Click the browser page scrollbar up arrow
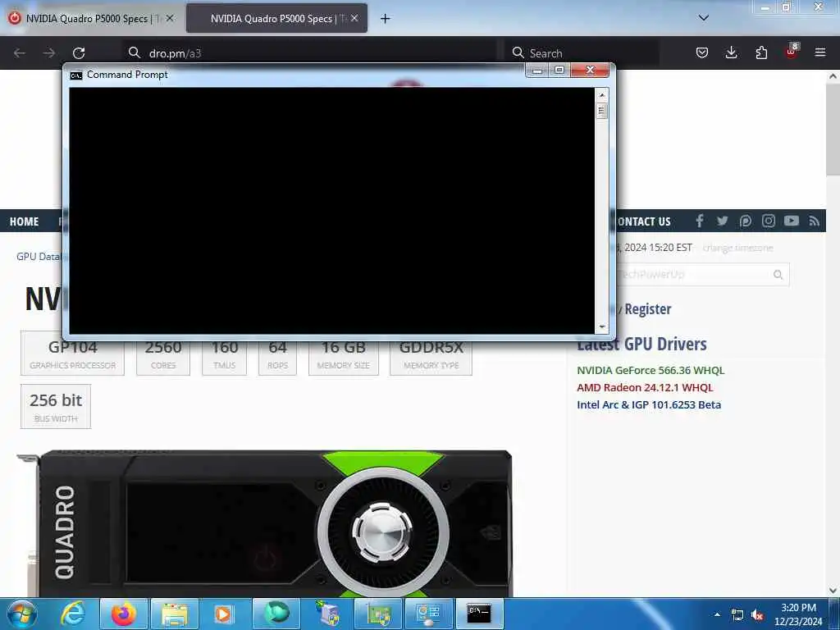840x630 pixels. point(833,76)
